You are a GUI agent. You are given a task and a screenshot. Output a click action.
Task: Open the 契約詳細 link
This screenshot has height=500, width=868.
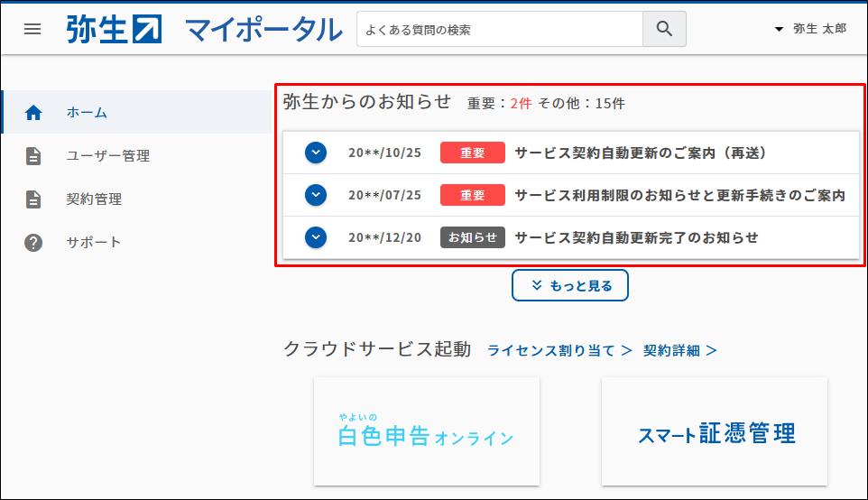coord(679,350)
